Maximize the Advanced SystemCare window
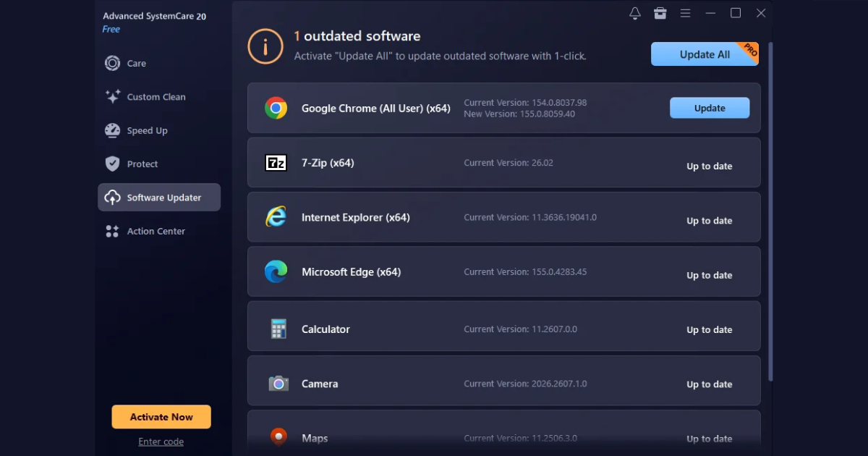Screen dimensions: 868x456 [736, 13]
